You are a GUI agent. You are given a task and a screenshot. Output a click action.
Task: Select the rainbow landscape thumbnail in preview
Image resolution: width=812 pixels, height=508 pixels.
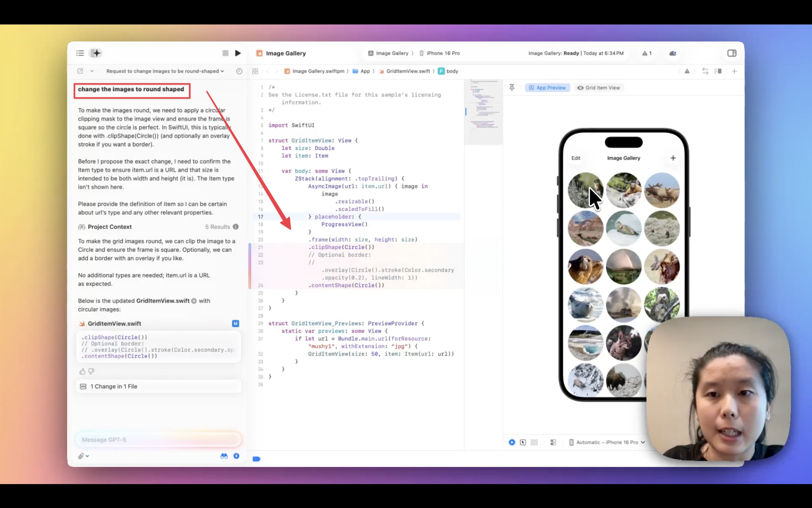click(x=624, y=267)
